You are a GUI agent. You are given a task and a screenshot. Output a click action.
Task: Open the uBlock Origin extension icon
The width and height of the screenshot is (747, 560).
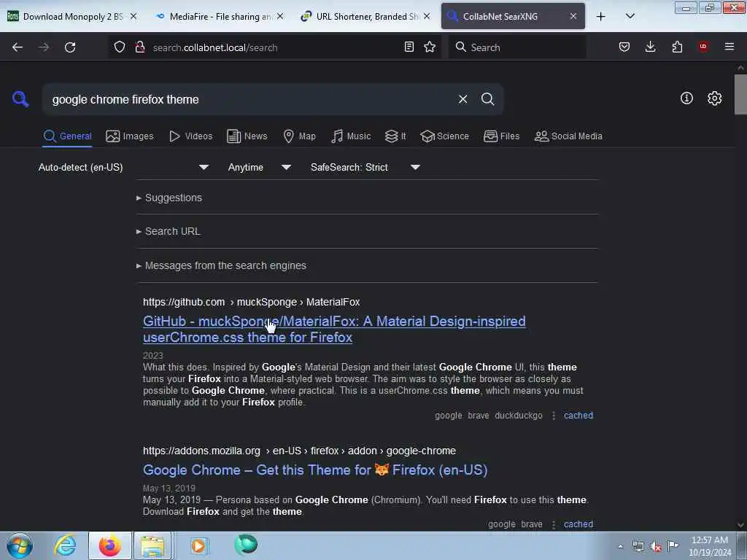pyautogui.click(x=703, y=47)
